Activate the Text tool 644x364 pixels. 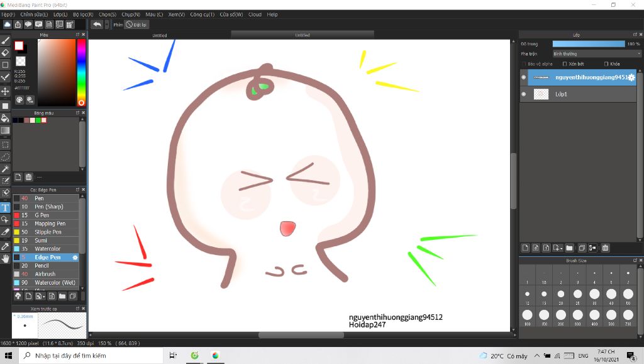[x=5, y=207]
